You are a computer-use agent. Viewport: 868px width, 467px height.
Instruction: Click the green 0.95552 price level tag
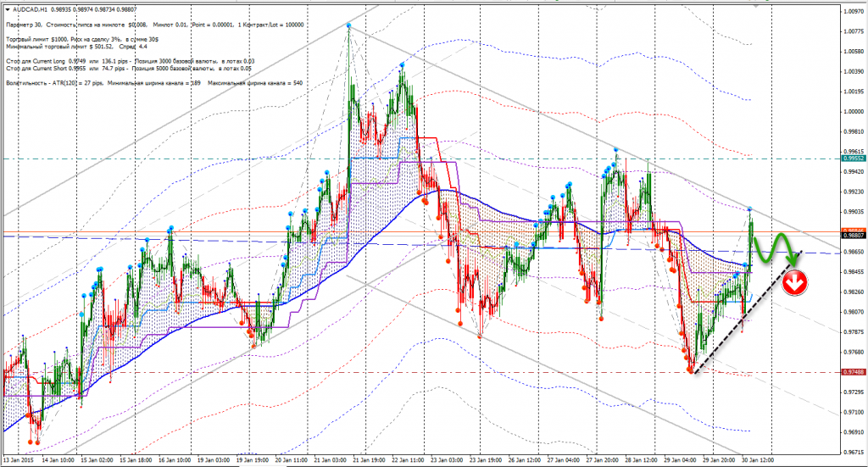click(853, 158)
